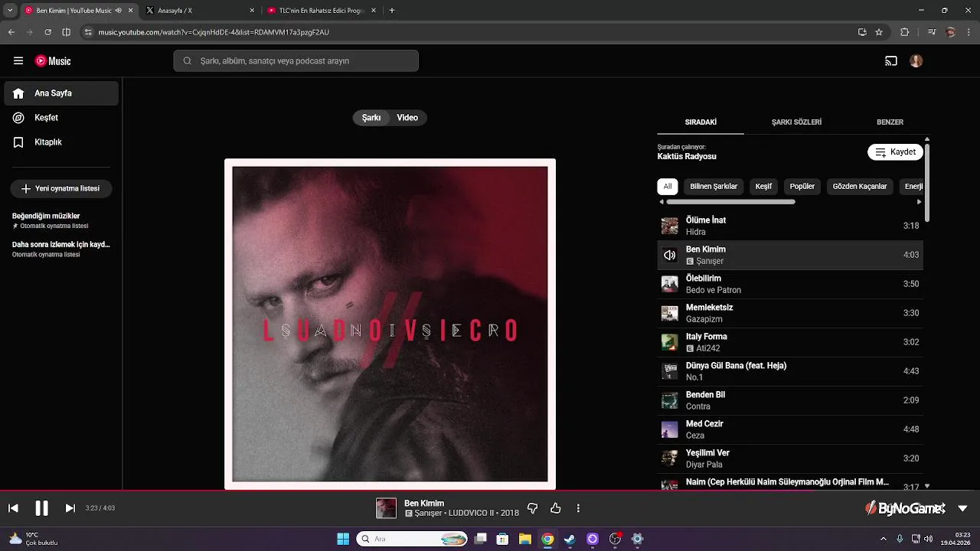Open Daha sonra izlemek için playlist

point(61,249)
